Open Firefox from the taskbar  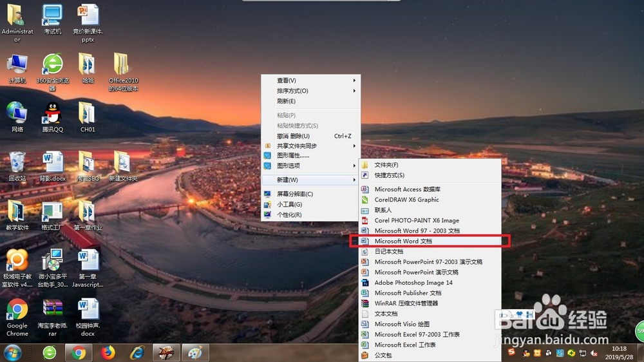pyautogui.click(x=108, y=352)
